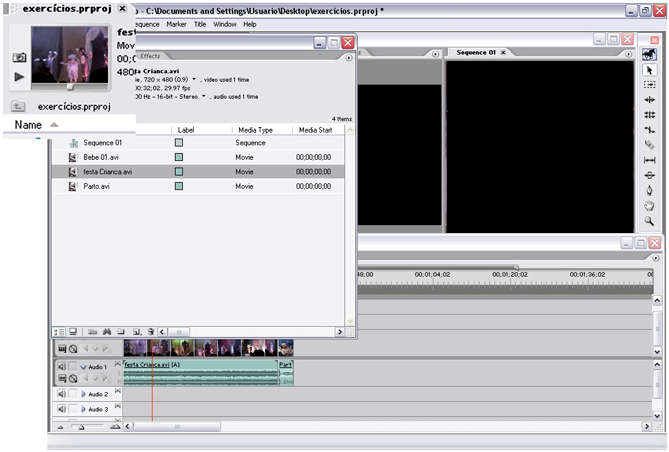Toggle the Audio 2 track speaker output

pos(62,395)
